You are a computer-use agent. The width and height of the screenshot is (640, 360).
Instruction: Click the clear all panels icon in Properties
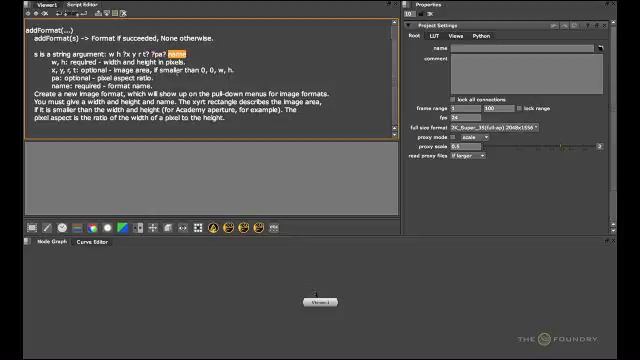pos(430,14)
